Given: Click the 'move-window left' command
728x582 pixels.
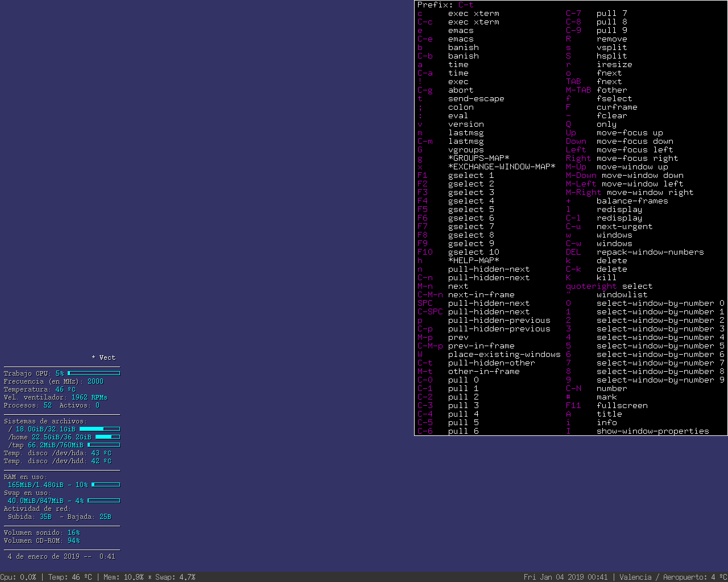Looking at the screenshot, I should point(643,184).
